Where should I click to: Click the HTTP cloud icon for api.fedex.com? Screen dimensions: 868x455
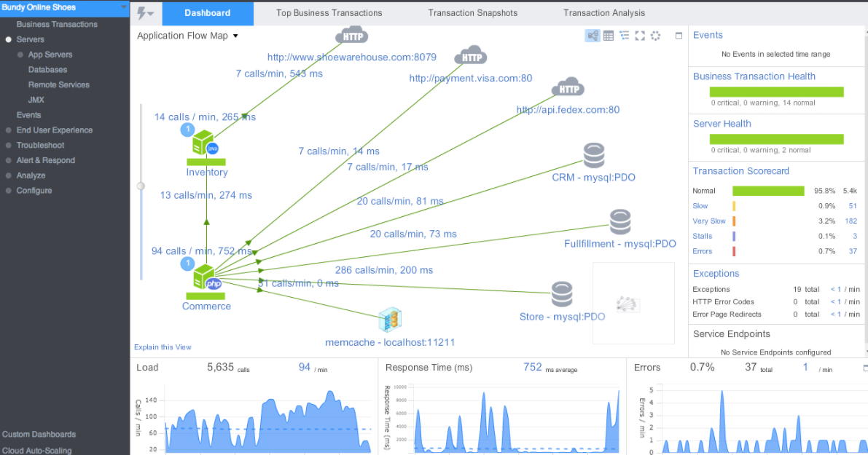click(568, 87)
